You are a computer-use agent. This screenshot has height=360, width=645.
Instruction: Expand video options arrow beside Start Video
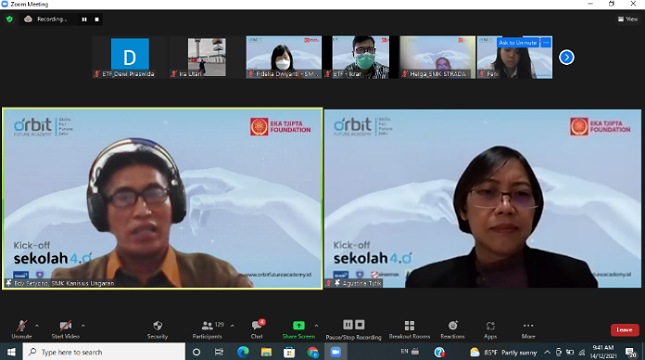pyautogui.click(x=83, y=326)
